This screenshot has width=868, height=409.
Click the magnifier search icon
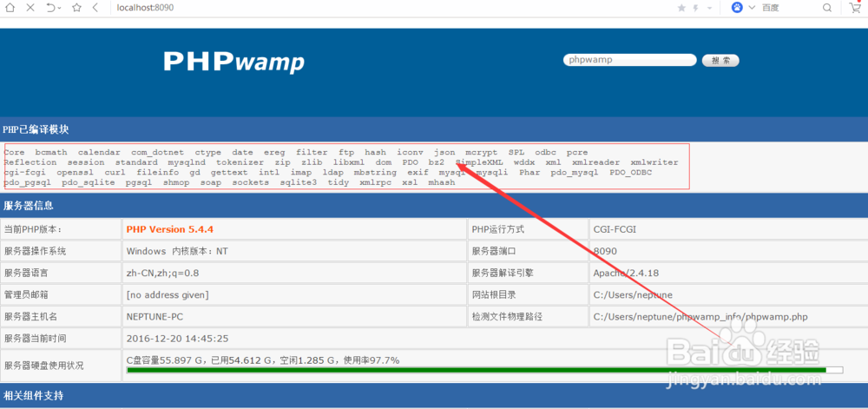click(827, 8)
